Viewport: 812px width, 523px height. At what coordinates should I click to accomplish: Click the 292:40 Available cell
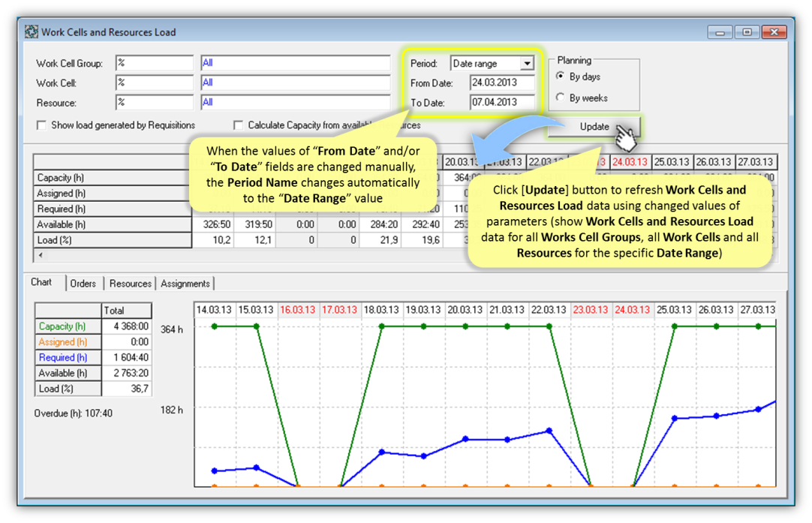(x=422, y=224)
